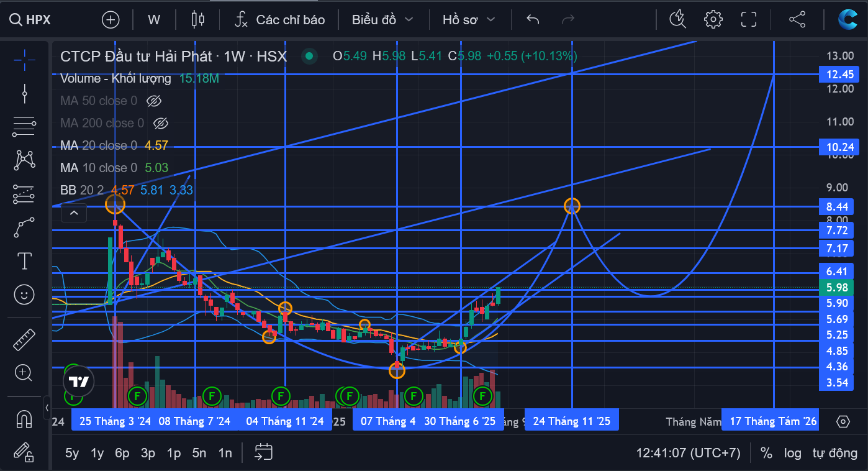
Task: Open time axis settings gear icon
Action: (843, 421)
